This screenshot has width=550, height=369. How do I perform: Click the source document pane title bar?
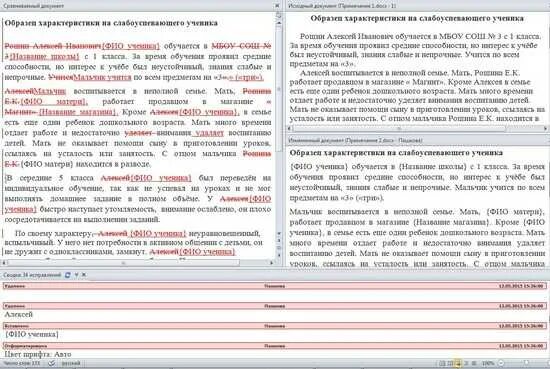click(x=417, y=6)
